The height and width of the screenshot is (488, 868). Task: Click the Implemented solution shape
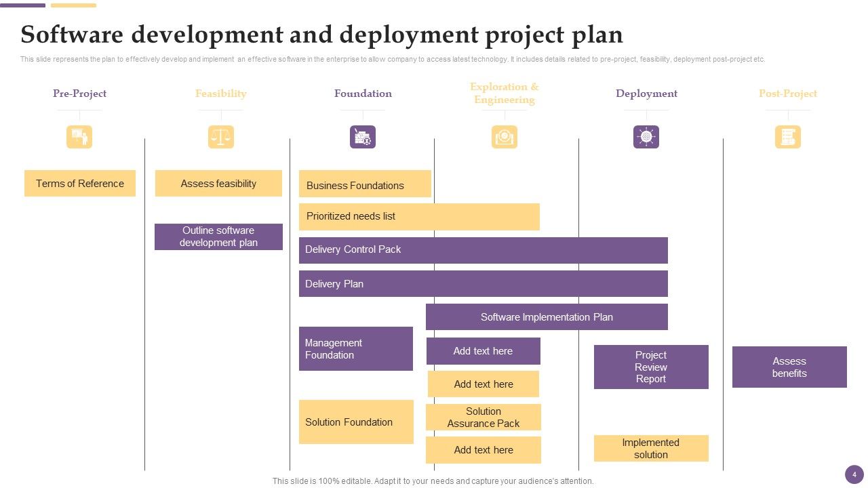coord(650,448)
